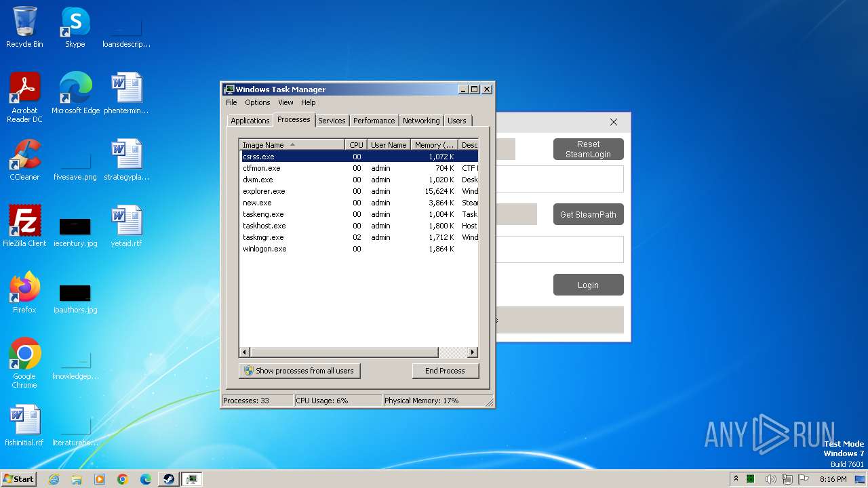Sort processes by User Name column
Screen dimensions: 868x488
tap(389, 145)
